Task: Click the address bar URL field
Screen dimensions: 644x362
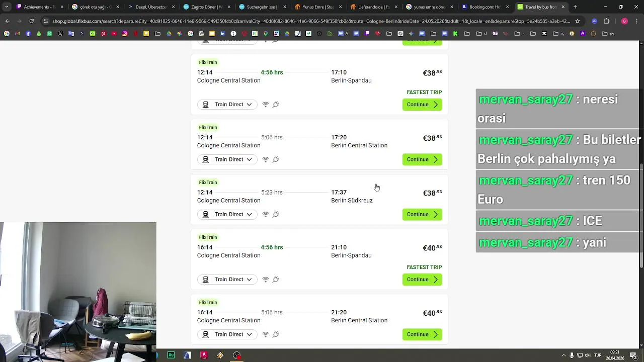Action: pyautogui.click(x=312, y=21)
